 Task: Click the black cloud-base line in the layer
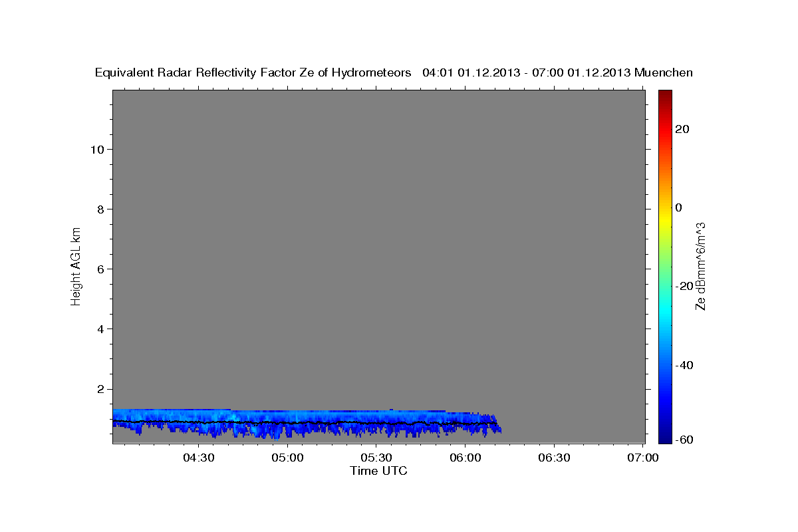tap(306, 423)
